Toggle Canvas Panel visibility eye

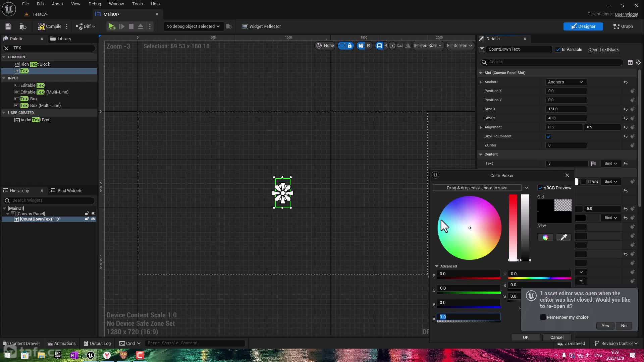pos(93,214)
